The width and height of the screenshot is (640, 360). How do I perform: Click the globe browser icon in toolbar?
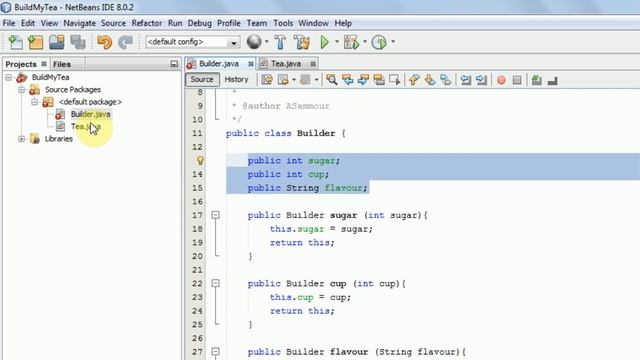pyautogui.click(x=254, y=42)
